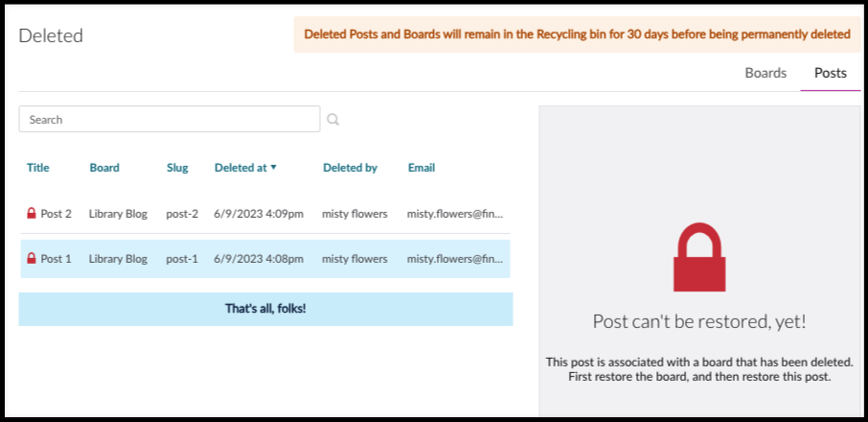
Task: Sort by the Board column header
Action: tap(104, 168)
